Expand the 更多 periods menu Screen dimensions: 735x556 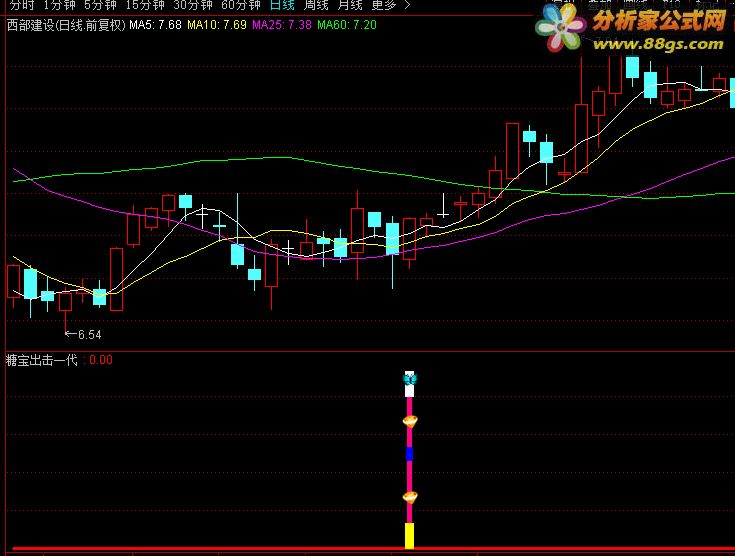pyautogui.click(x=390, y=5)
